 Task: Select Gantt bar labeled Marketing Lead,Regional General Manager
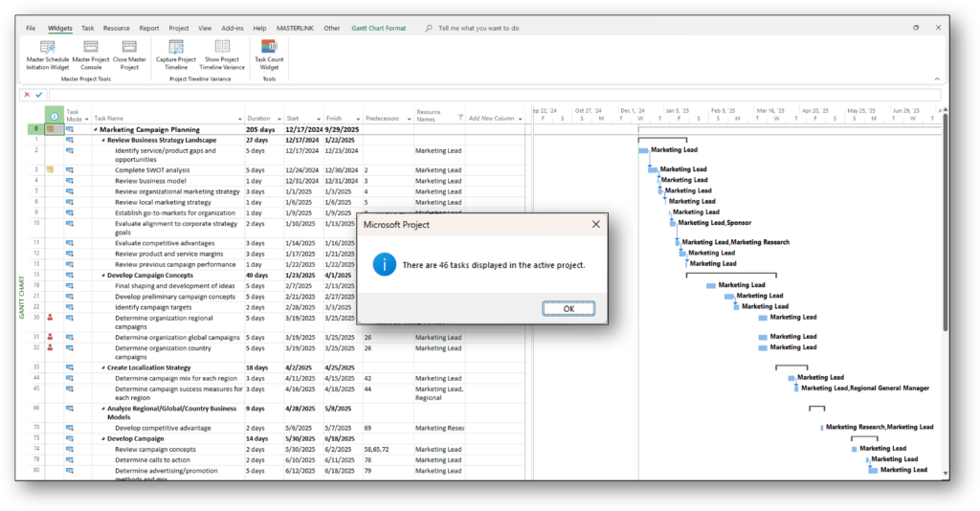(795, 388)
